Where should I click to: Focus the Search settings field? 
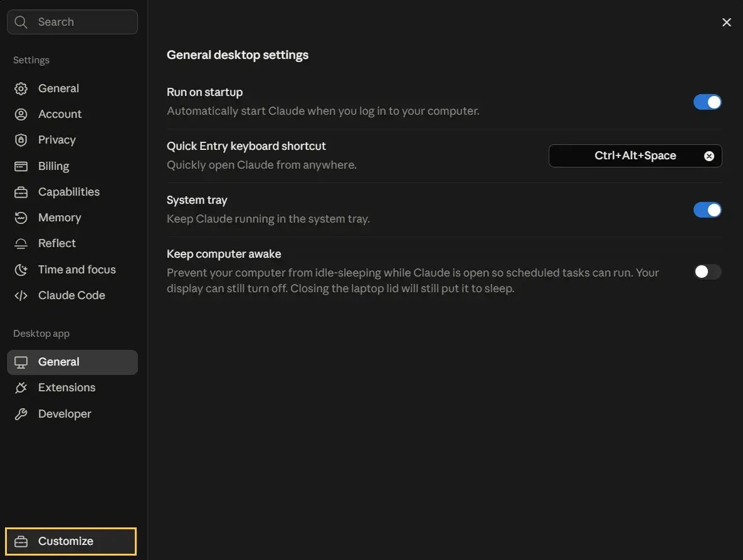tap(72, 22)
